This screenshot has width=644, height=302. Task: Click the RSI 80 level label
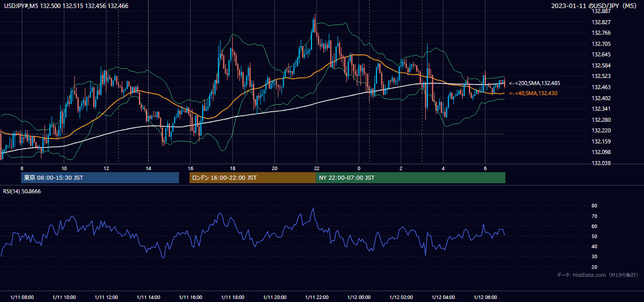point(594,206)
